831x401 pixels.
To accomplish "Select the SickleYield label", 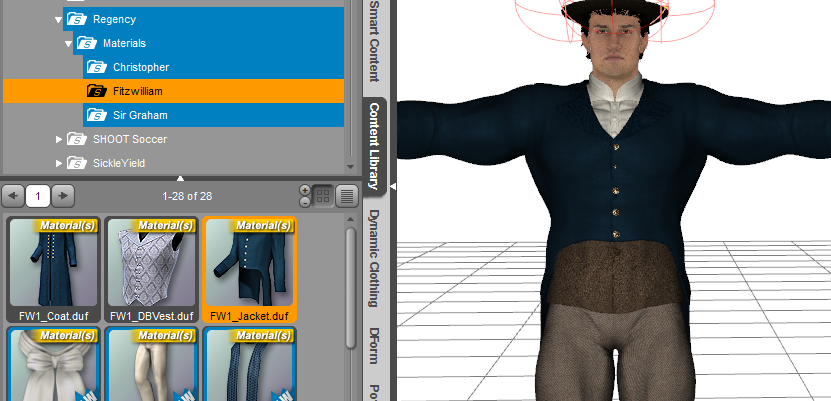I will click(119, 163).
